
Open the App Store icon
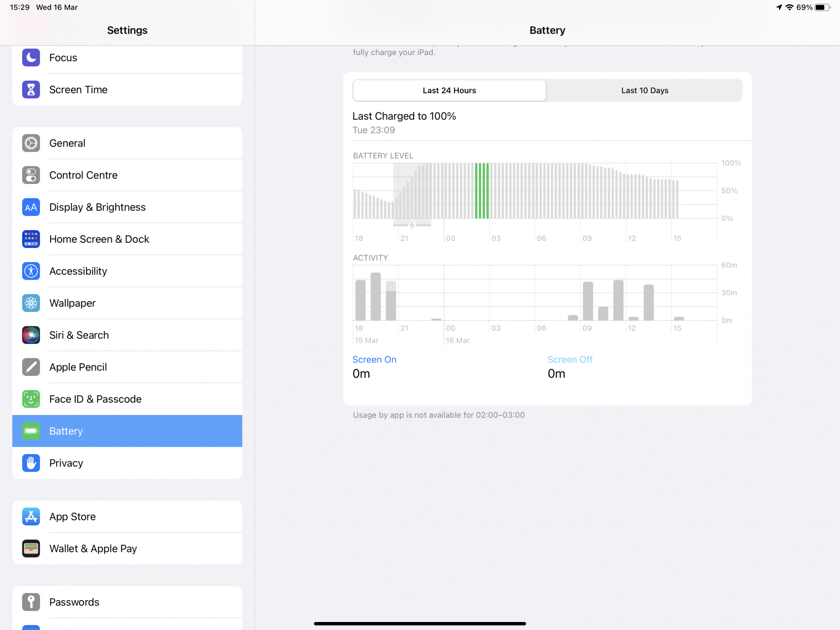tap(31, 517)
